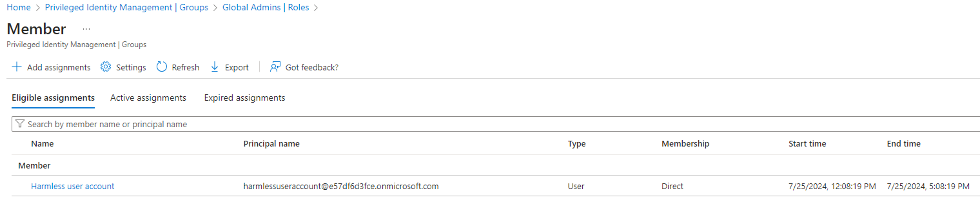Click the Export download arrow icon
This screenshot has height=204, width=980.
215,67
